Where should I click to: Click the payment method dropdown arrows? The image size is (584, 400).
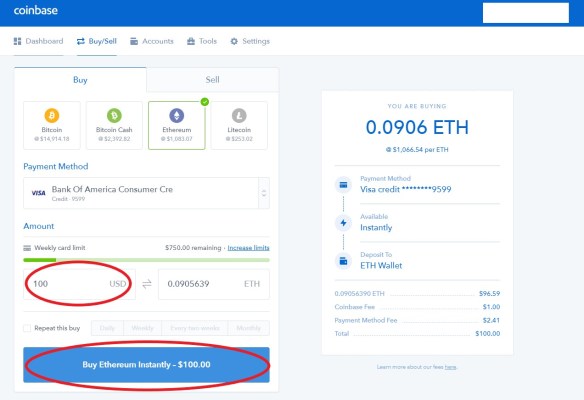[x=264, y=193]
